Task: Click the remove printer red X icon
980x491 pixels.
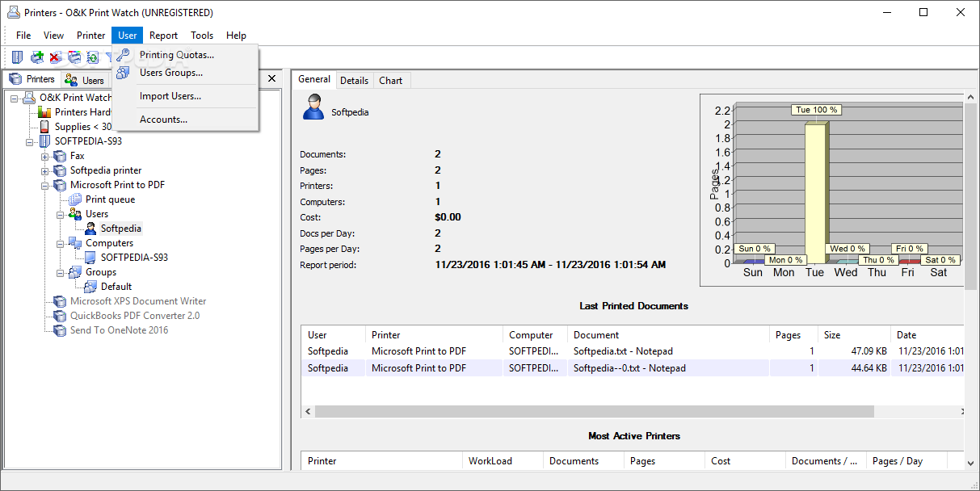Action: (55, 57)
